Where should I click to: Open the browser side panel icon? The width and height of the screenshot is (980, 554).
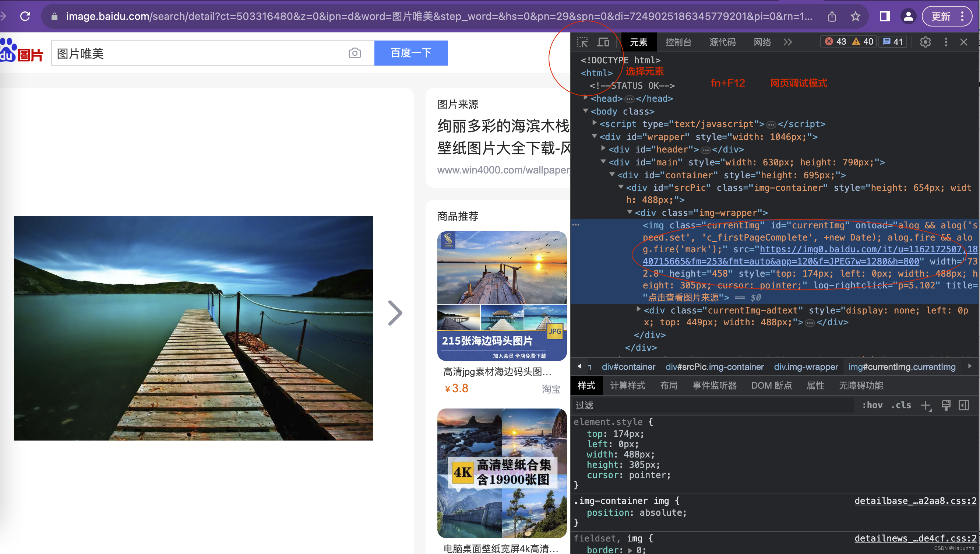(885, 16)
